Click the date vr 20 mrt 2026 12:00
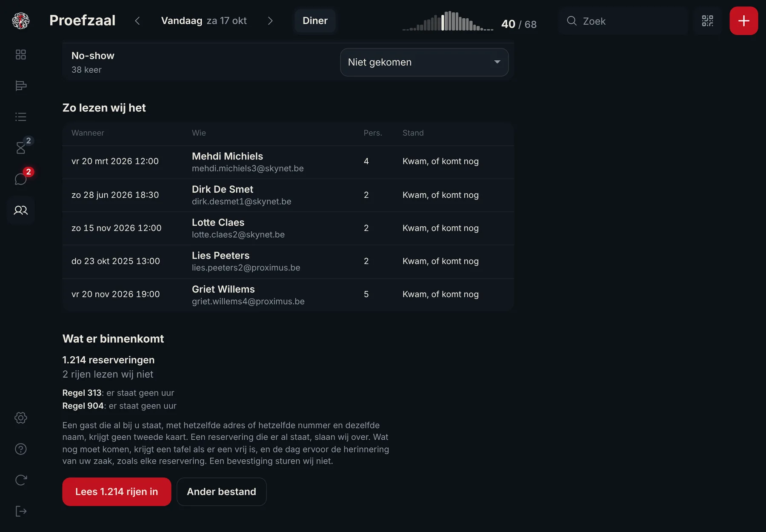766x532 pixels. click(x=115, y=161)
